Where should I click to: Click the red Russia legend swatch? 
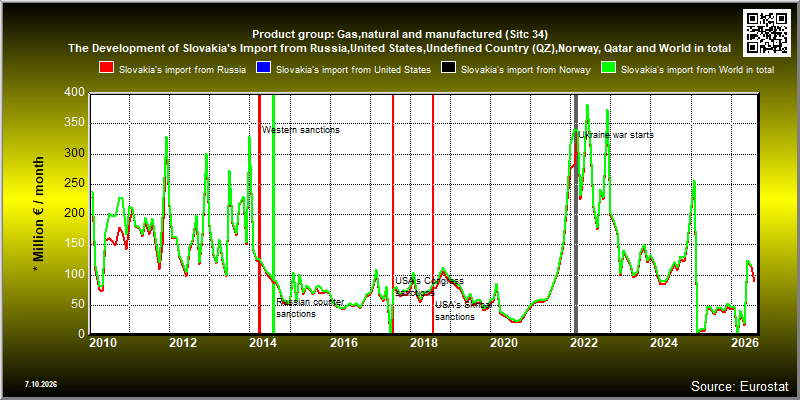107,69
